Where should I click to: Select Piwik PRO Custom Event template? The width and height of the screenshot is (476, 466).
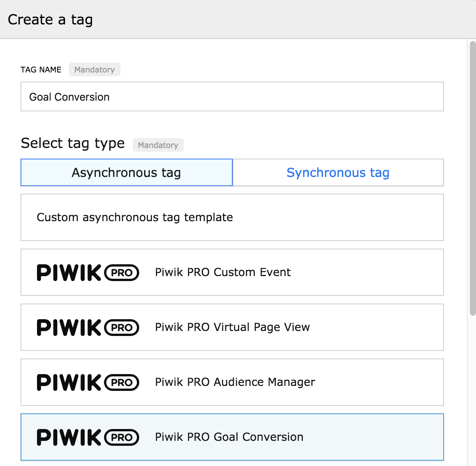click(232, 272)
